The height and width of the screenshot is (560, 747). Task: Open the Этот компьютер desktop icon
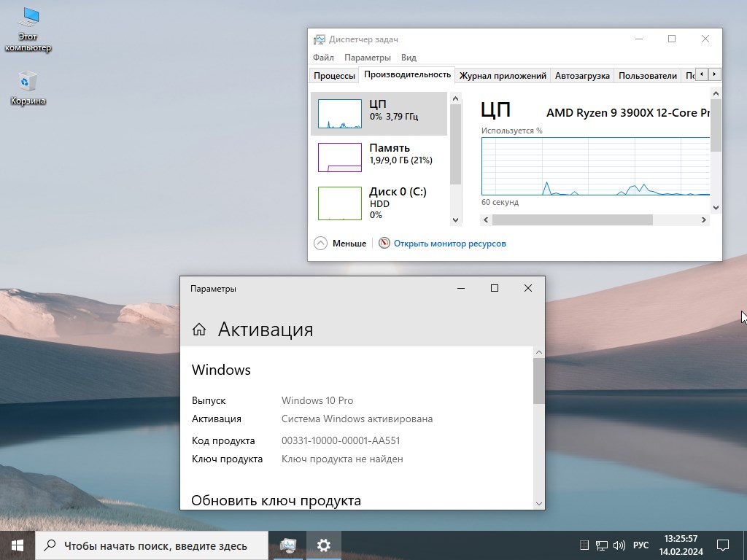(28, 29)
